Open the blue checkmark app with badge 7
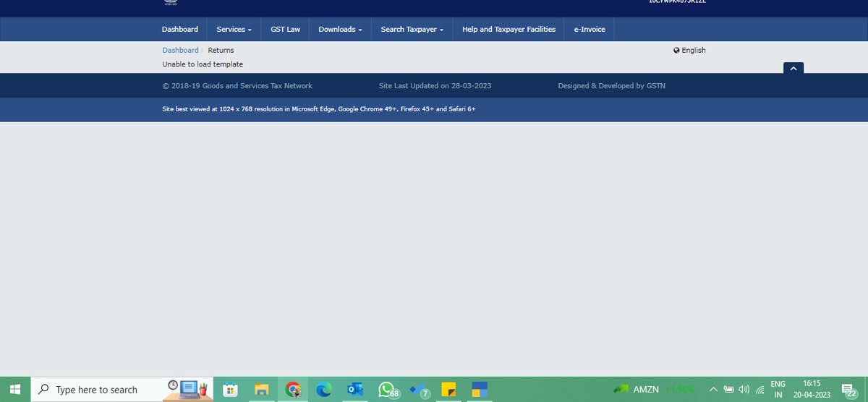Viewport: 868px width, 402px height. [x=419, y=389]
